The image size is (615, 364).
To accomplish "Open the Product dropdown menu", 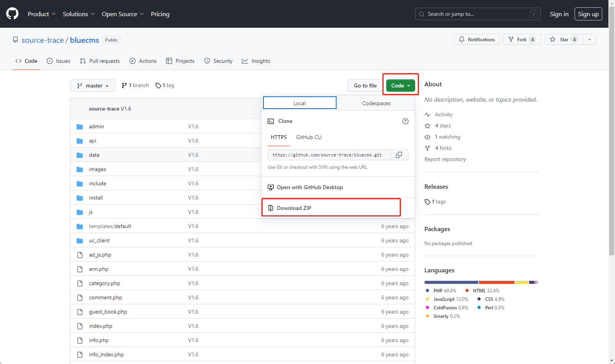I will (42, 14).
